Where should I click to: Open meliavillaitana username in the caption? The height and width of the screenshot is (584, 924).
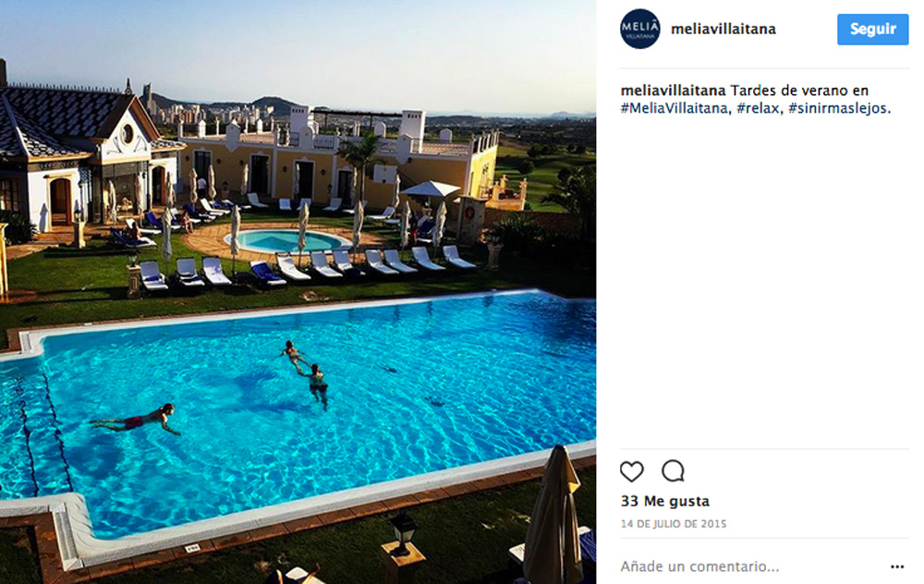[x=673, y=91]
